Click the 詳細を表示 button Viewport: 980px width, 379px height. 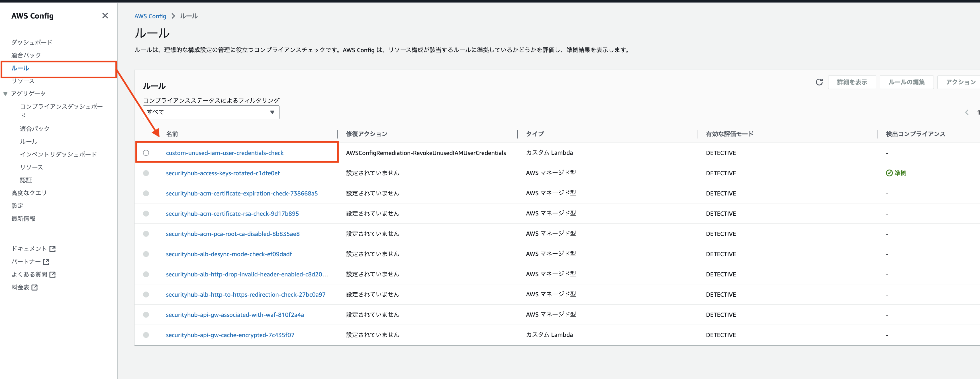click(852, 82)
